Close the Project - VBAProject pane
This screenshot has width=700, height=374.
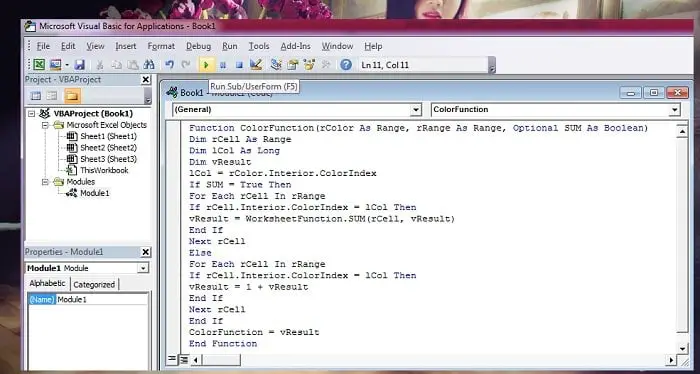point(146,80)
